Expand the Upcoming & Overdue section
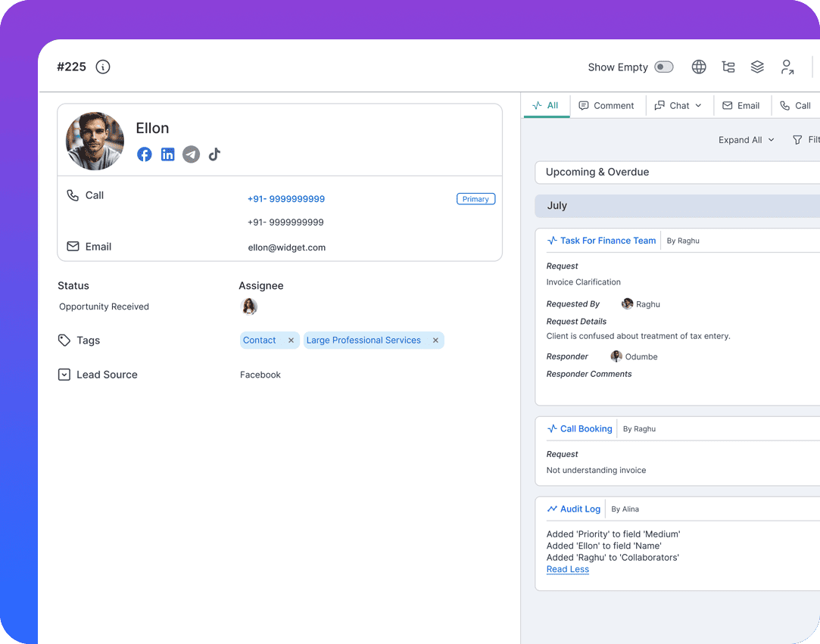This screenshot has width=820, height=644. (x=677, y=173)
